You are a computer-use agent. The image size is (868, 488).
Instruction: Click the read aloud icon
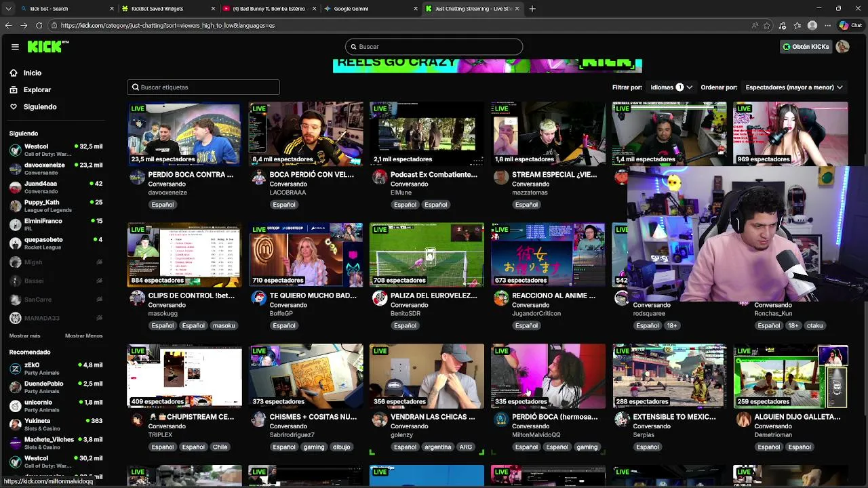[x=754, y=25]
